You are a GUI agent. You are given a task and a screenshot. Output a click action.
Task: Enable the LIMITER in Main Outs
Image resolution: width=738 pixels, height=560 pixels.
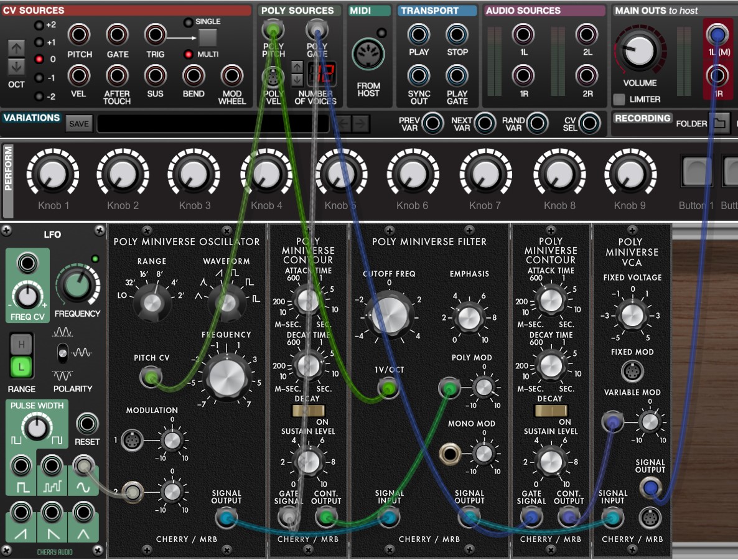coord(619,100)
